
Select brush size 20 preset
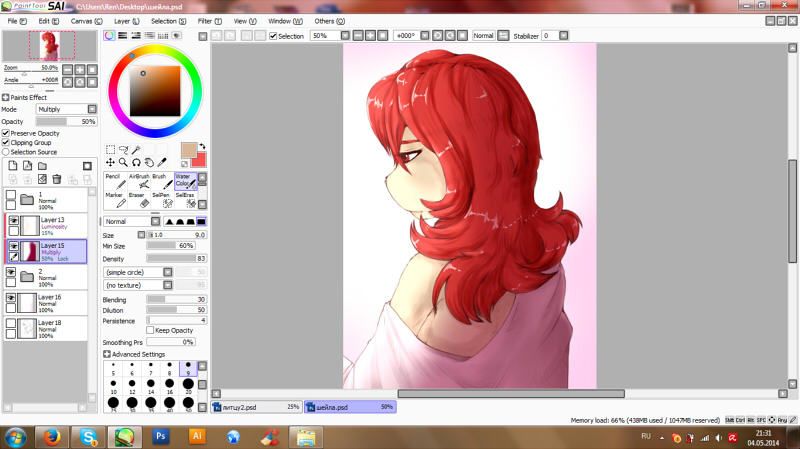[188, 386]
